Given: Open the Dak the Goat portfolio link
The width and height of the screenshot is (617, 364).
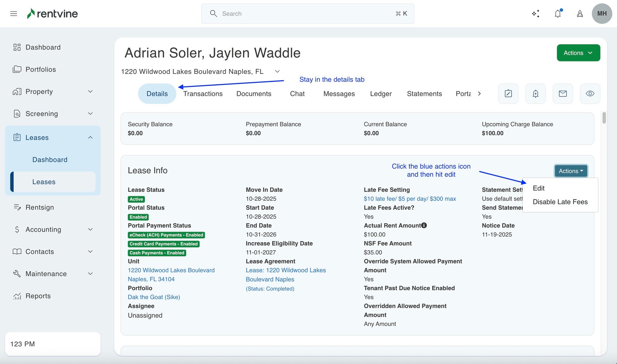Looking at the screenshot, I should point(154,297).
